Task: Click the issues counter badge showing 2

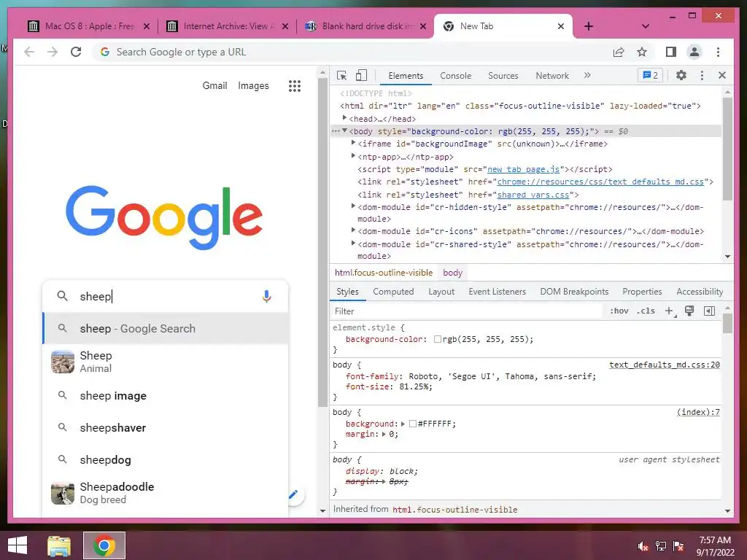Action: coord(650,75)
